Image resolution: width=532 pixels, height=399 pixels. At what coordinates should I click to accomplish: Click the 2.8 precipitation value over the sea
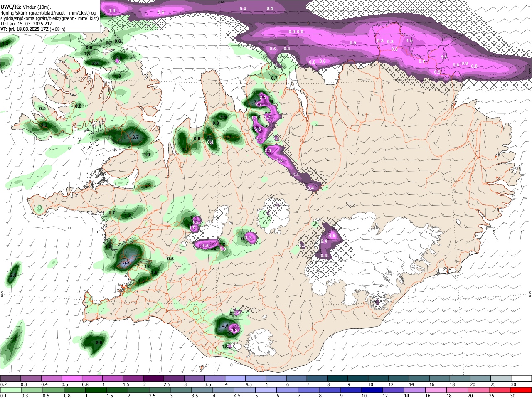(13, 275)
